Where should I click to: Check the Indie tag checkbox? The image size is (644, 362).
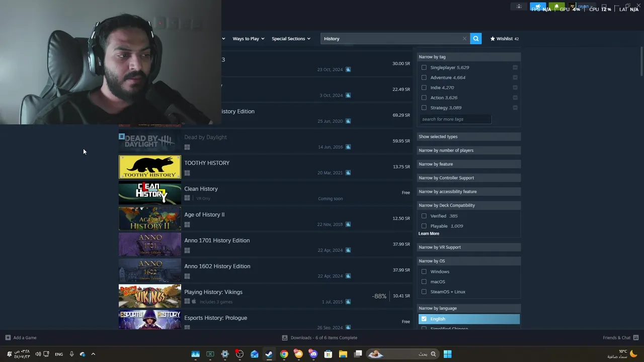(424, 87)
